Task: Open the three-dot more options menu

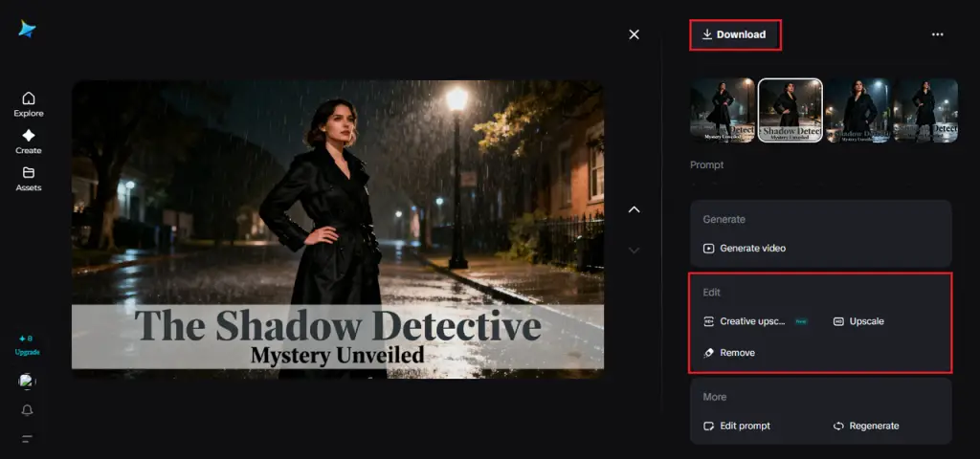Action: [938, 34]
